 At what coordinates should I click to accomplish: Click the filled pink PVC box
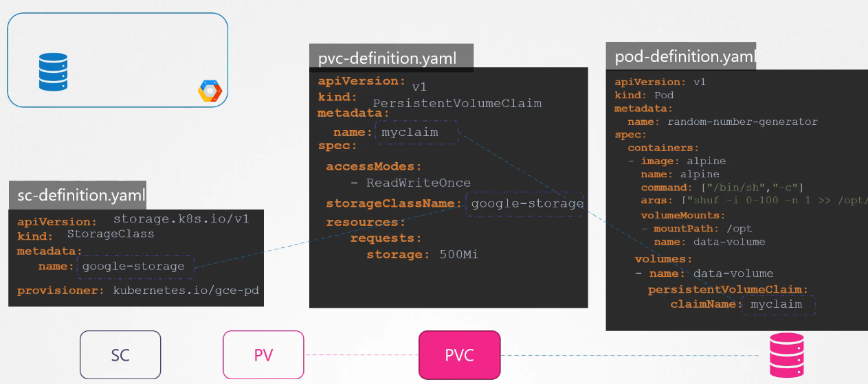460,355
